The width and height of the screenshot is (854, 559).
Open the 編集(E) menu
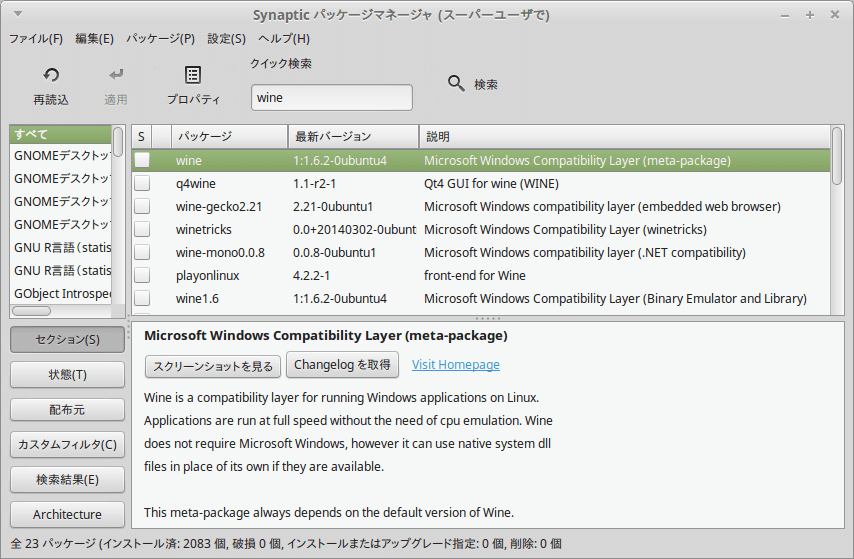click(x=94, y=39)
